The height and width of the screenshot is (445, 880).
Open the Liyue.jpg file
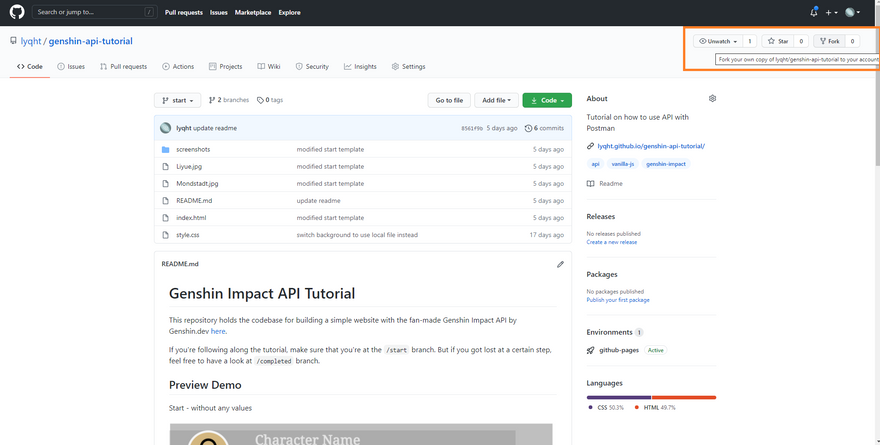[x=188, y=167]
